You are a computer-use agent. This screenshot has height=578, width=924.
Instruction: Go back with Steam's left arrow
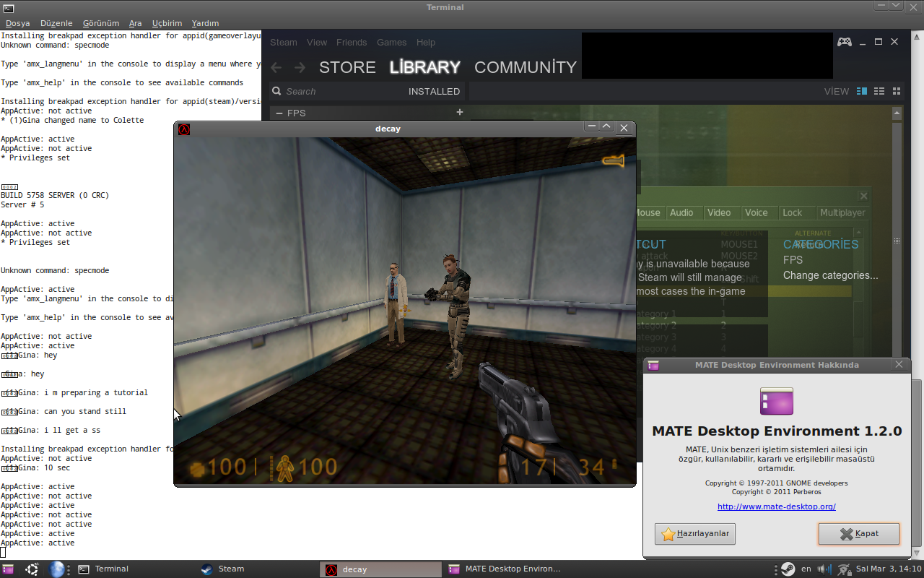[276, 67]
